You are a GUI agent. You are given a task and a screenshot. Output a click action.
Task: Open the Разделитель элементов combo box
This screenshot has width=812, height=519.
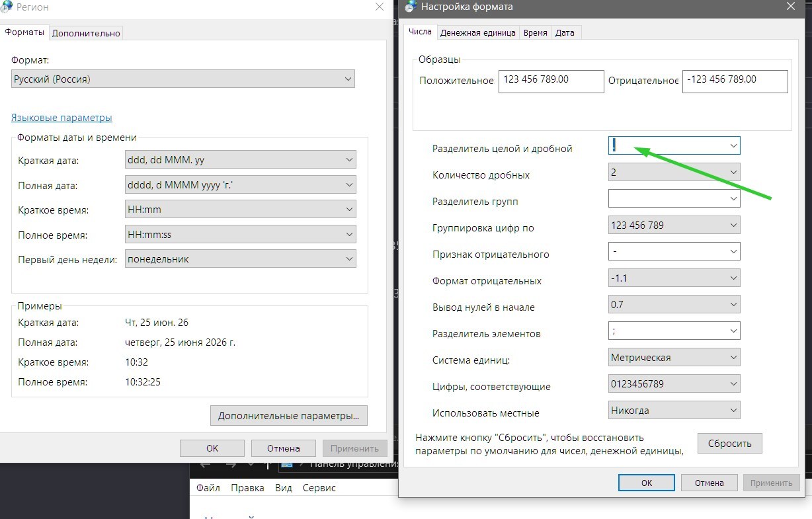[674, 331]
